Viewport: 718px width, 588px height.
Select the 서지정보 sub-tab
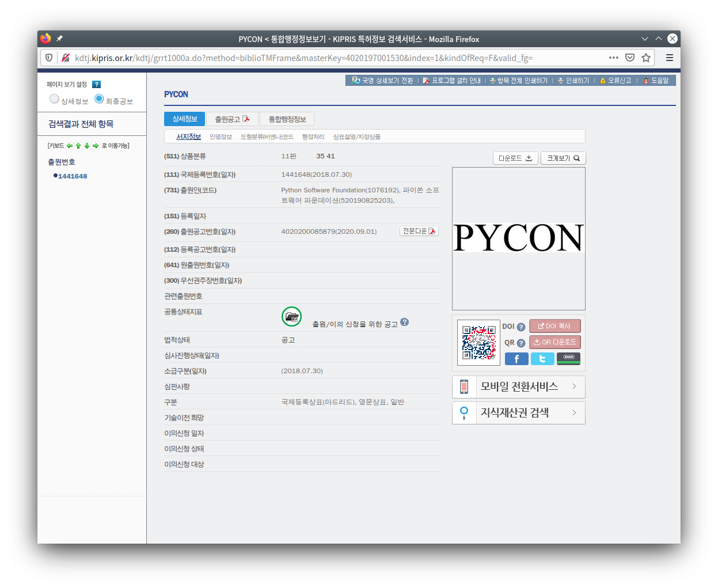pyautogui.click(x=188, y=137)
